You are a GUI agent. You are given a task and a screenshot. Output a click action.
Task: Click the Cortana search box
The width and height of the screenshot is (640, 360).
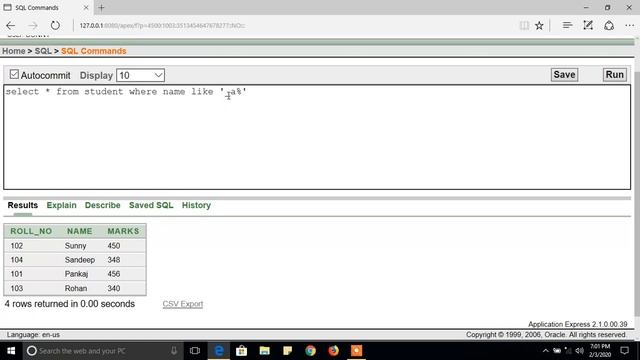pyautogui.click(x=102, y=351)
